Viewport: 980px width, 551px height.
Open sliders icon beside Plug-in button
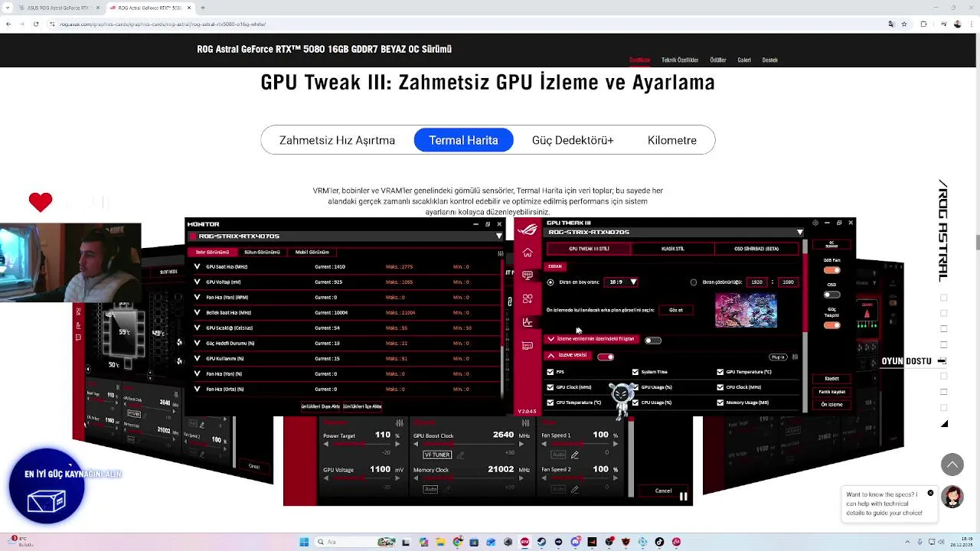(x=795, y=357)
